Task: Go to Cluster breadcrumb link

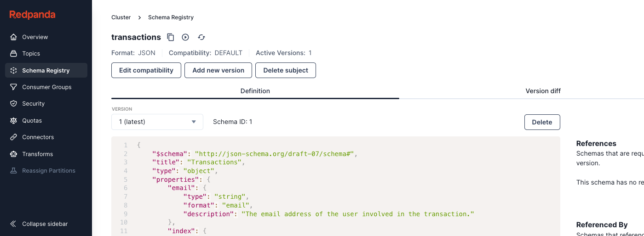Action: tap(121, 17)
